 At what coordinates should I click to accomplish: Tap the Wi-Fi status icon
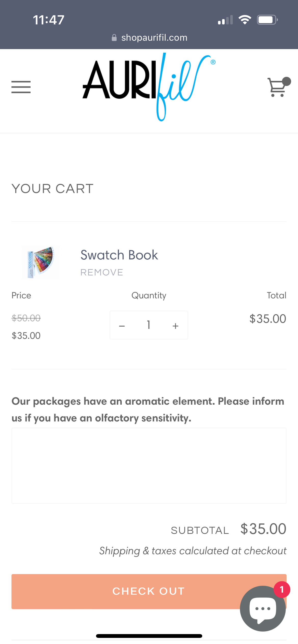point(245,20)
